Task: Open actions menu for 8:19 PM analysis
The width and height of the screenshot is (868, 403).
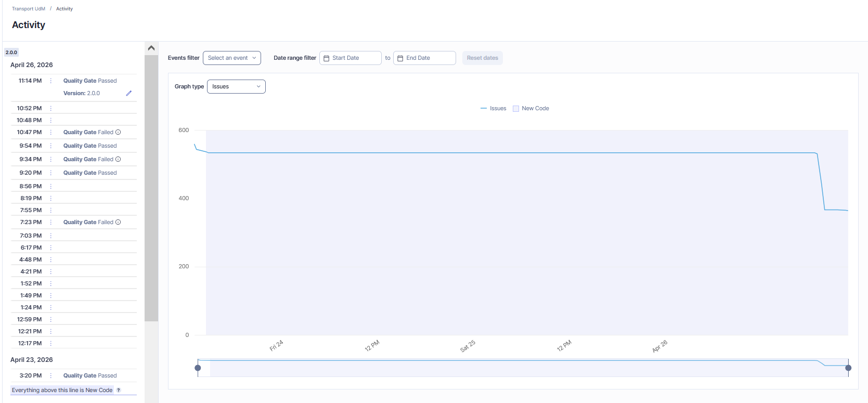Action: pos(50,198)
